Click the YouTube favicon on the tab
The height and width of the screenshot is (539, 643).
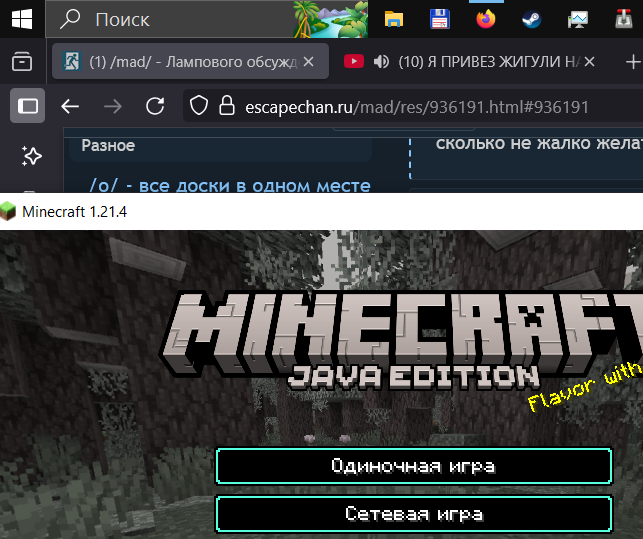[x=354, y=62]
